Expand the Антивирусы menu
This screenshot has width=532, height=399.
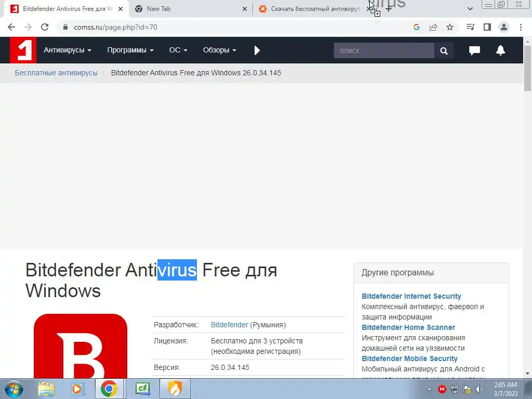point(67,50)
